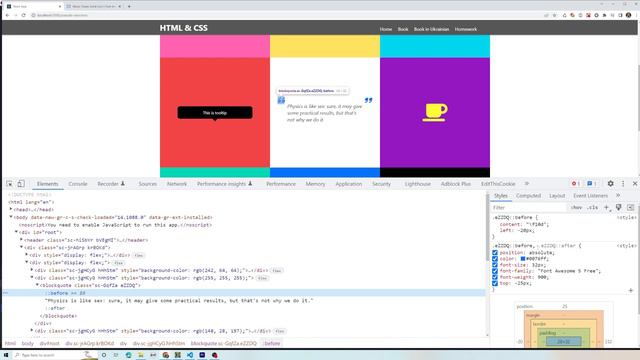Image resolution: width=640 pixels, height=360 pixels.
Task: Click the blue issues counter badge
Action: (x=591, y=184)
